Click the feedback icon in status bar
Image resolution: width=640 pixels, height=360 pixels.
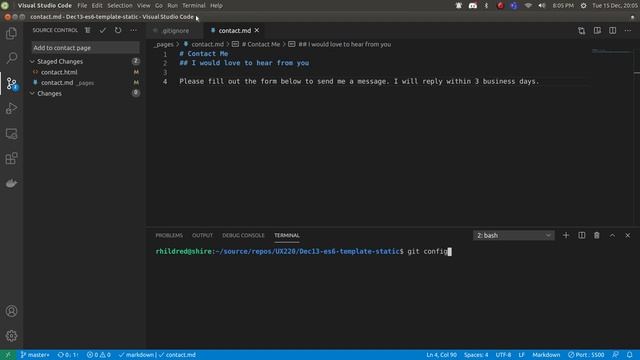click(x=616, y=355)
